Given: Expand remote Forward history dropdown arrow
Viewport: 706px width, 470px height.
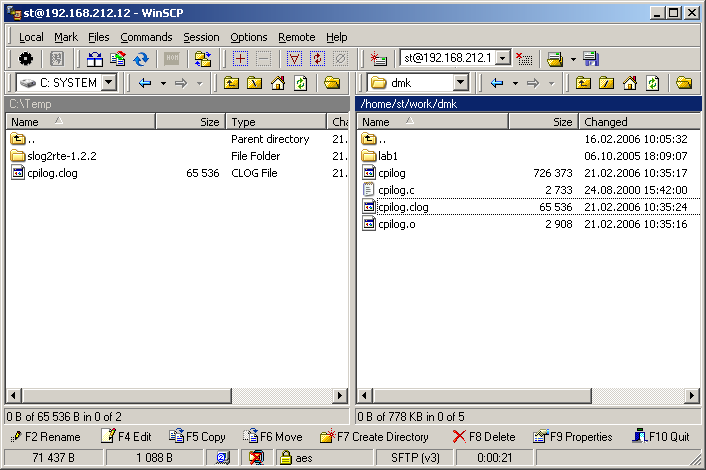Looking at the screenshot, I should [x=552, y=83].
